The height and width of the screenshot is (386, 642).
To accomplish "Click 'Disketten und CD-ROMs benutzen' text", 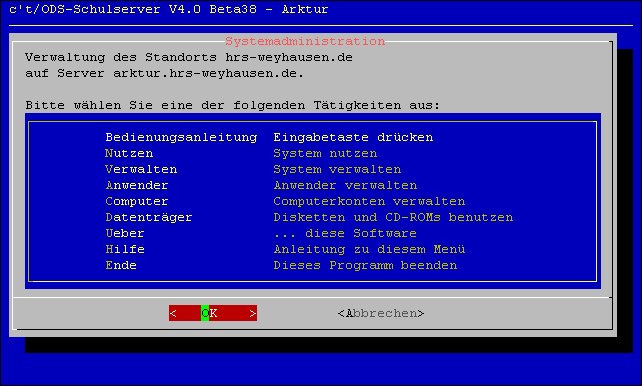I will [393, 217].
